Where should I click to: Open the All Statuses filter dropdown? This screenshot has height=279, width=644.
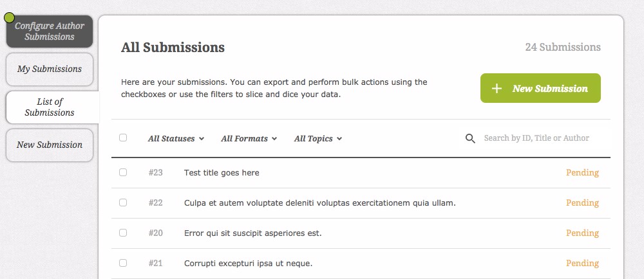(176, 138)
